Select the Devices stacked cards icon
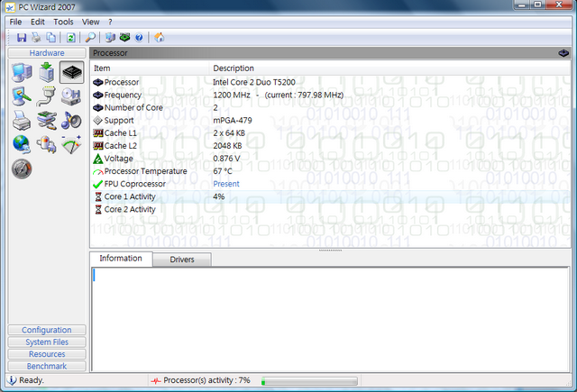This screenshot has width=577, height=392. (x=47, y=121)
